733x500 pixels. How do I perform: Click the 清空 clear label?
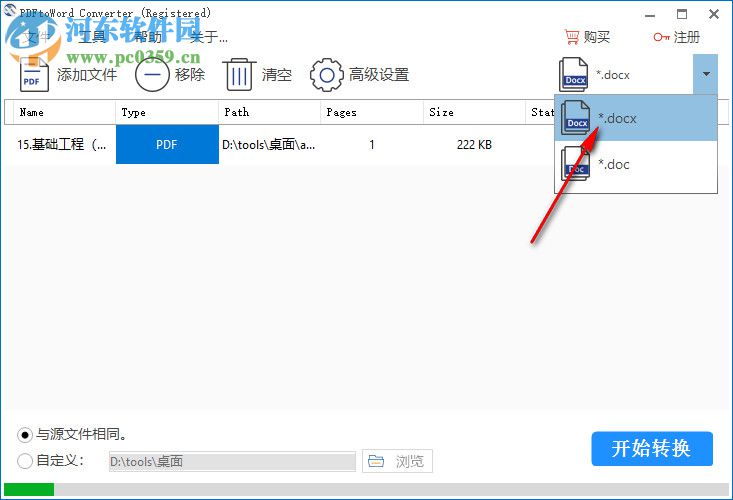tap(277, 75)
